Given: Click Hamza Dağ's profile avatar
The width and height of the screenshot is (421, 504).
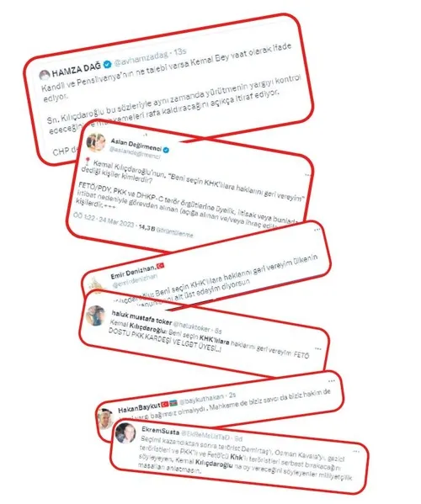Looking at the screenshot, I should point(44,76).
